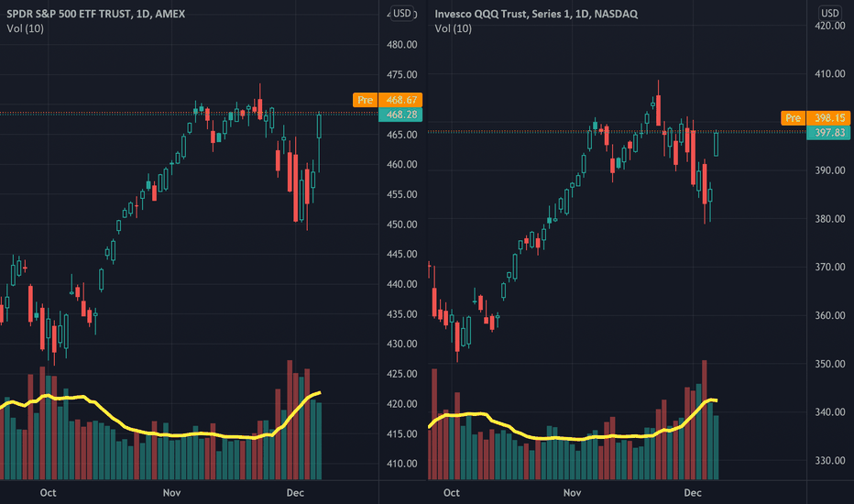Click the 440.00 price axis label

402,284
